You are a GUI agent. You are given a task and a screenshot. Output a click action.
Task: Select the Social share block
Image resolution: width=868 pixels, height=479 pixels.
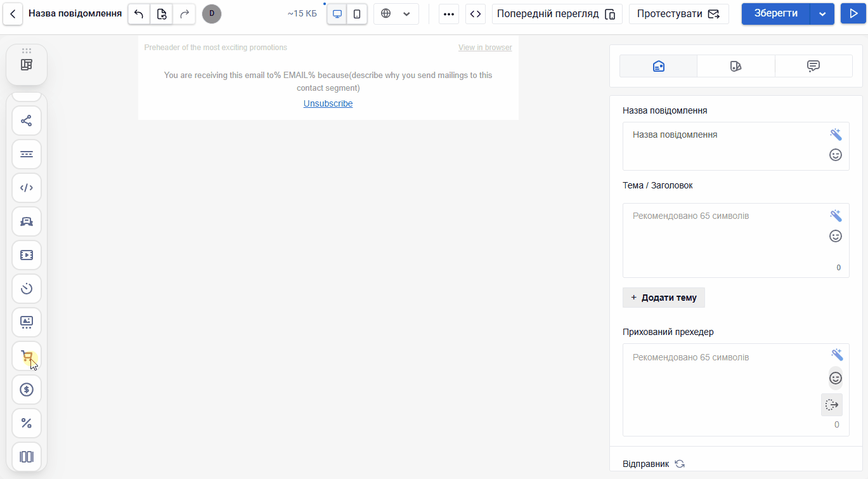[27, 121]
